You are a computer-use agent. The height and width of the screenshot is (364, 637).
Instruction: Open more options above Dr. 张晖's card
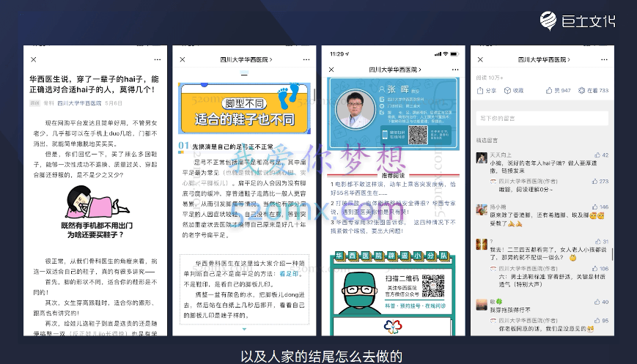click(x=455, y=70)
